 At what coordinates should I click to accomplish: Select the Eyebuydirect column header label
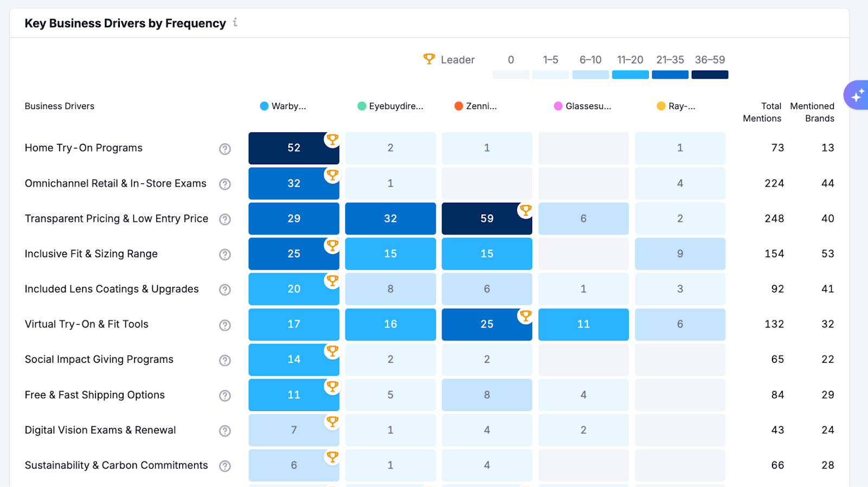pyautogui.click(x=395, y=106)
